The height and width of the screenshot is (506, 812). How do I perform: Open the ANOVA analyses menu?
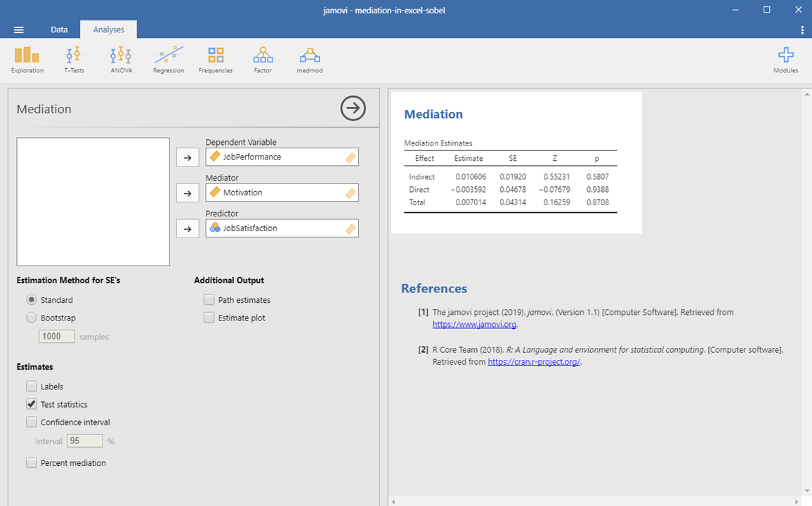[121, 59]
